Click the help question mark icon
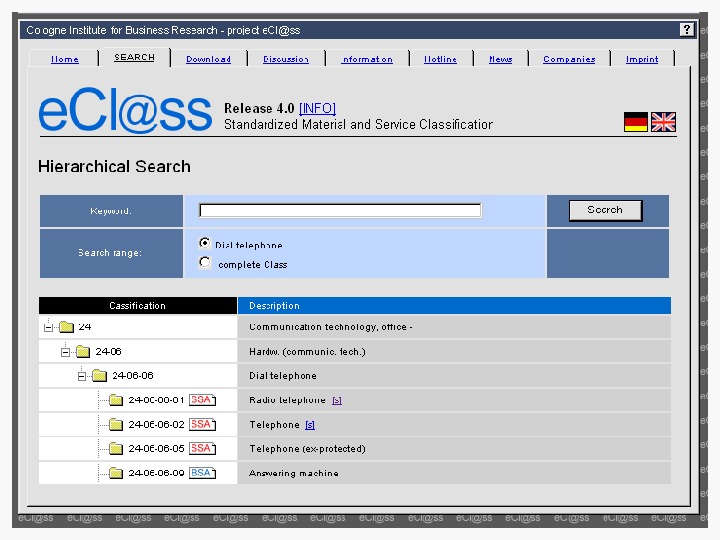The height and width of the screenshot is (540, 720). pyautogui.click(x=686, y=30)
